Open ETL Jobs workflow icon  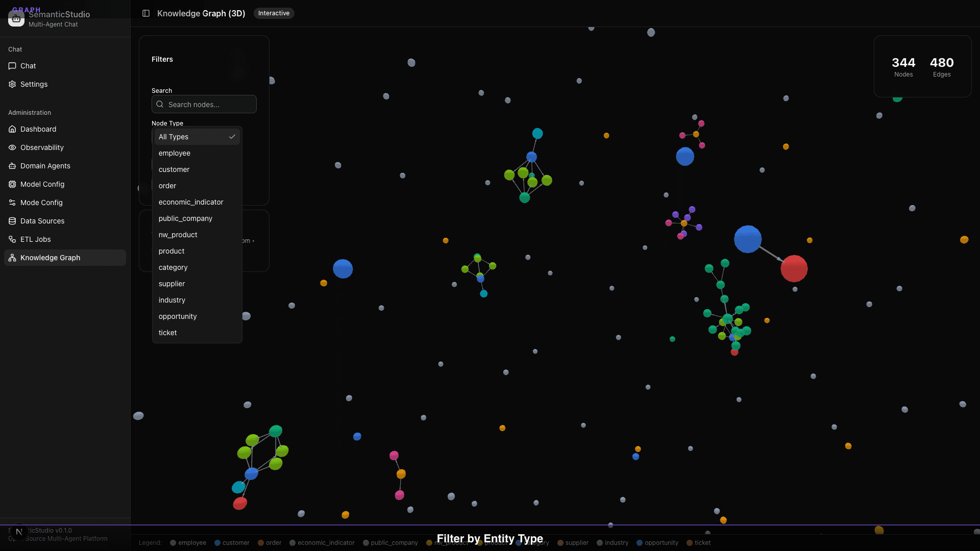[12, 239]
